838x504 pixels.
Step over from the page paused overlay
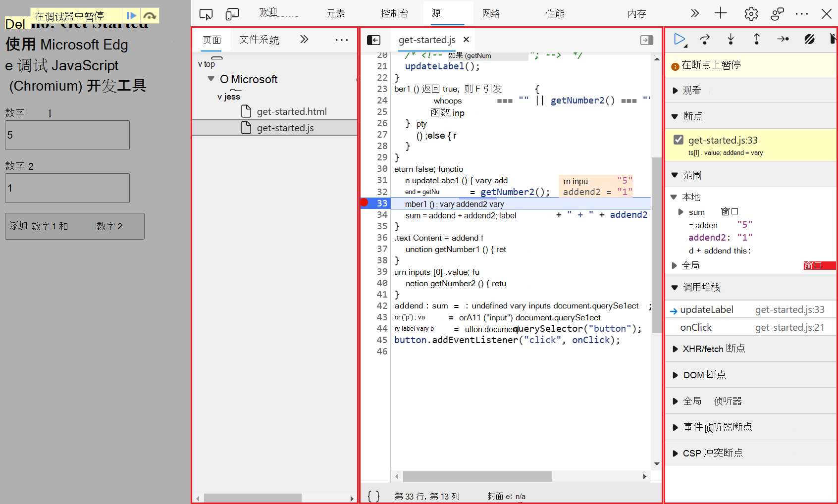[150, 16]
